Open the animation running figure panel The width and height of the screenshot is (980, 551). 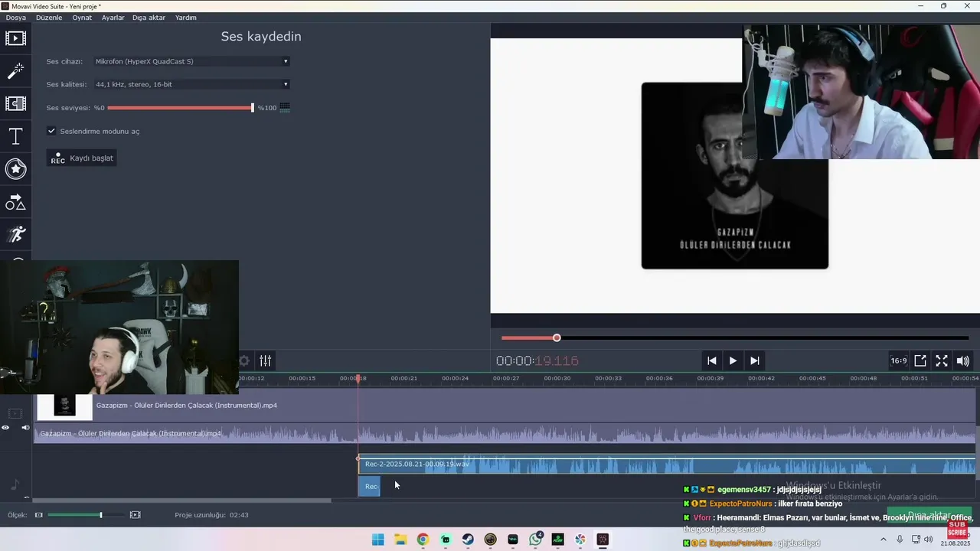click(15, 234)
